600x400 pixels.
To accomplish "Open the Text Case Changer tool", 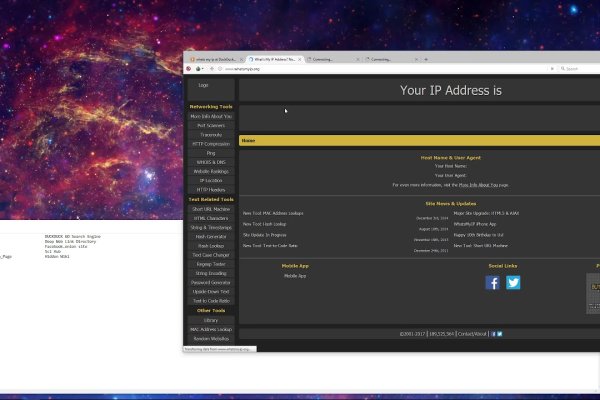I will point(211,255).
